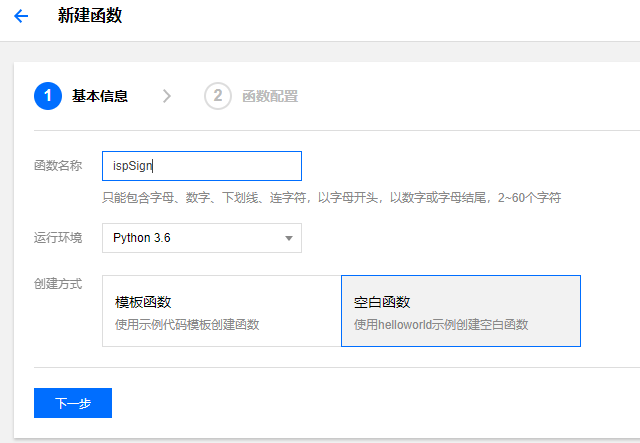Open the Python 3.6 runtime dropdown

pos(201,238)
